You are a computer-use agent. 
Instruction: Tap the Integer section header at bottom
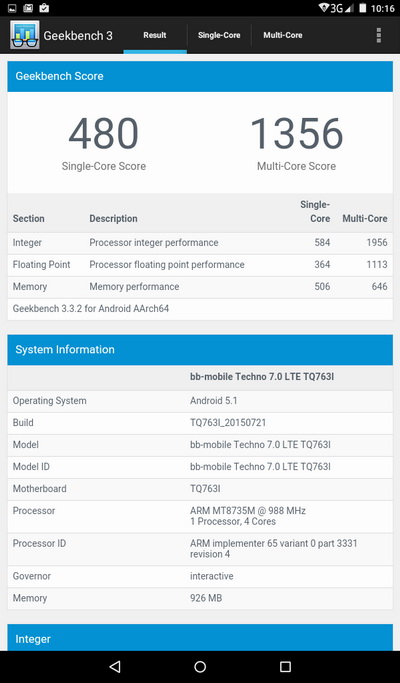(x=200, y=638)
